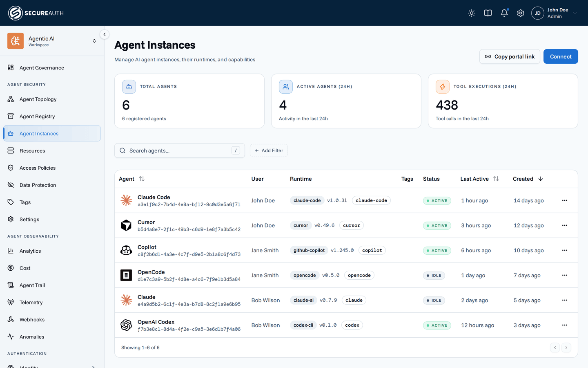Image resolution: width=588 pixels, height=368 pixels.
Task: Copy the portal link
Action: [x=510, y=56]
